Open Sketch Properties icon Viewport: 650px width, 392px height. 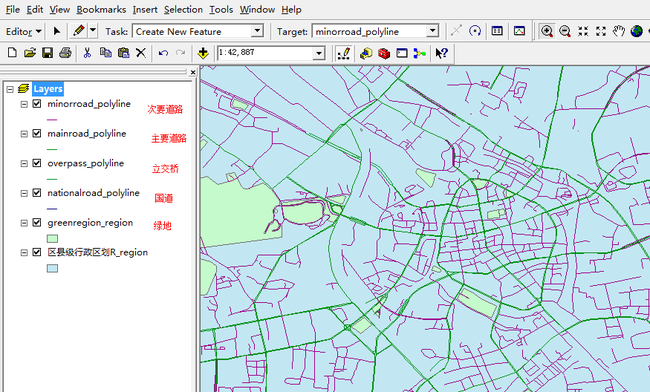coord(519,31)
